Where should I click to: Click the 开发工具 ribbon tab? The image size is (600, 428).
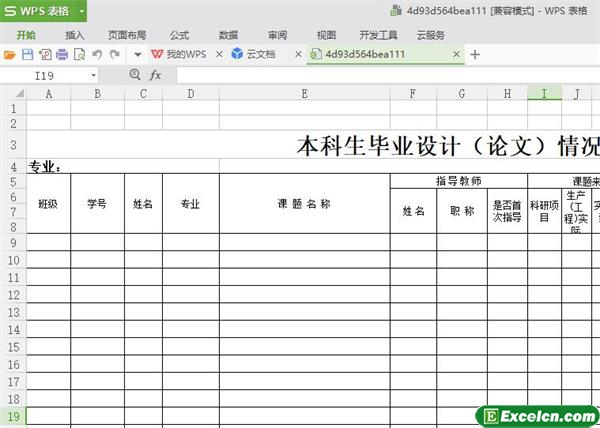coord(378,34)
